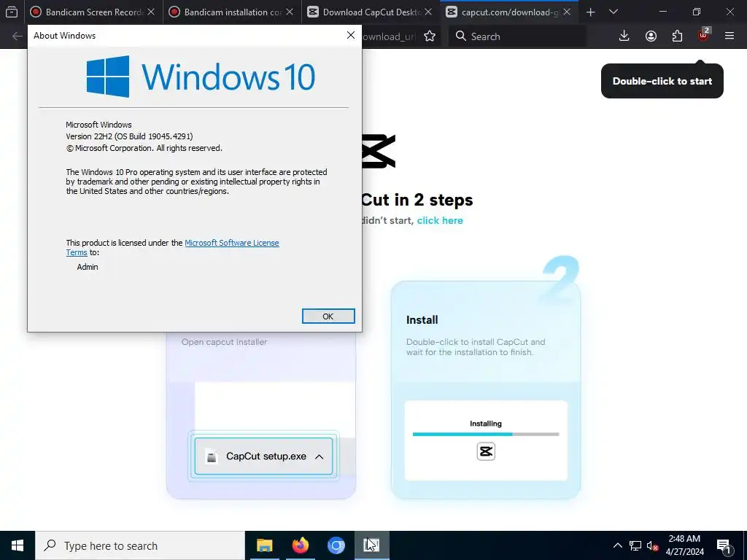Expand the CapCut setup.exe chevron
This screenshot has width=747, height=560.
(x=320, y=456)
